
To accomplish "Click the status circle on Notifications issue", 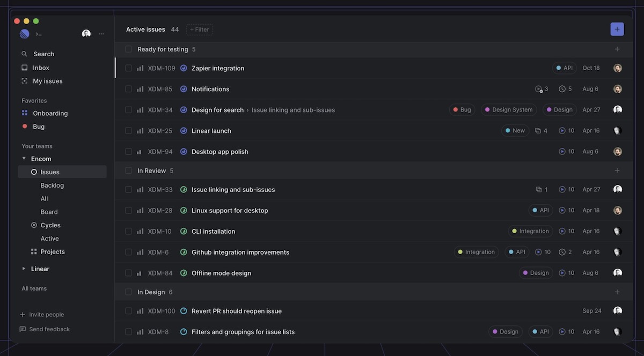I will pos(184,89).
